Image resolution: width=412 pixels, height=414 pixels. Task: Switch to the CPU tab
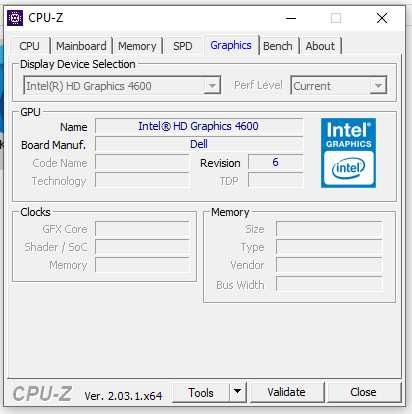[29, 46]
